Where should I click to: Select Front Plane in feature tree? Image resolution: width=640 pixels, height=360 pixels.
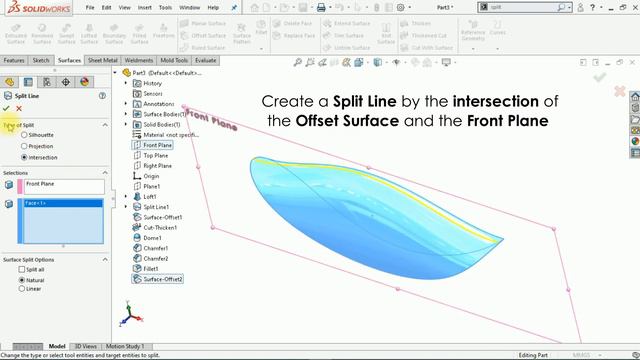point(153,145)
